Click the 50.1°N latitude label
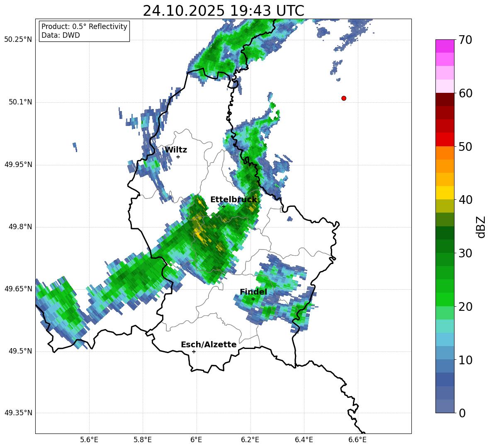Viewport: 491px width, 448px height. click(20, 102)
